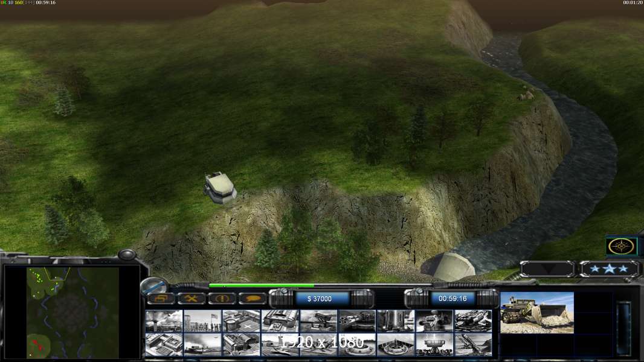Click the 00:01:28 clock at top right

[x=633, y=2]
